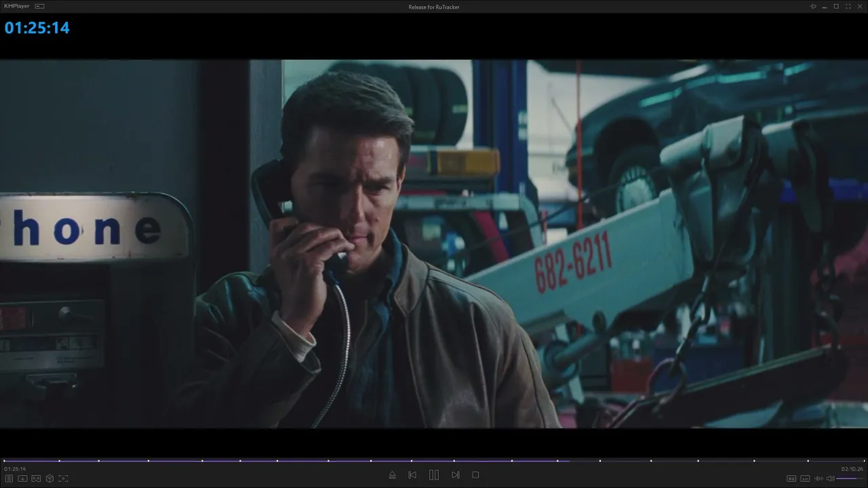The image size is (868, 488).
Task: Click the large blue 01:25:14 OSD timestamp
Action: point(37,28)
